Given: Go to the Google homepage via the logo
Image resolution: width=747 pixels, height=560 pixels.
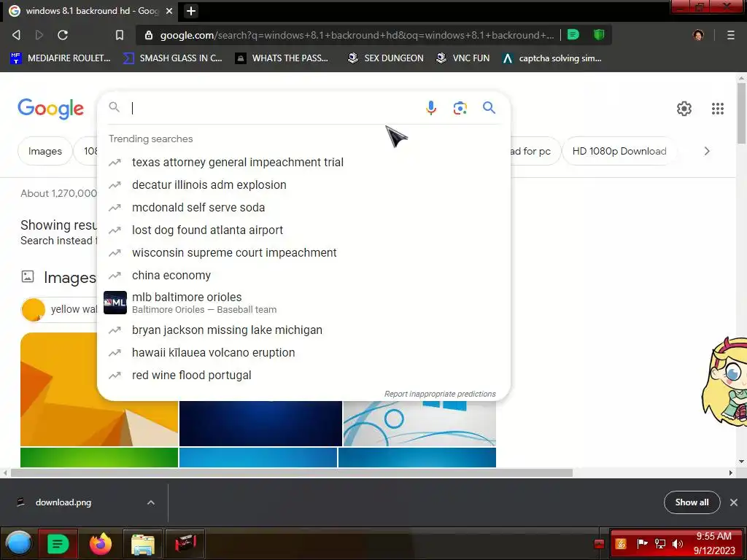Looking at the screenshot, I should (x=51, y=109).
